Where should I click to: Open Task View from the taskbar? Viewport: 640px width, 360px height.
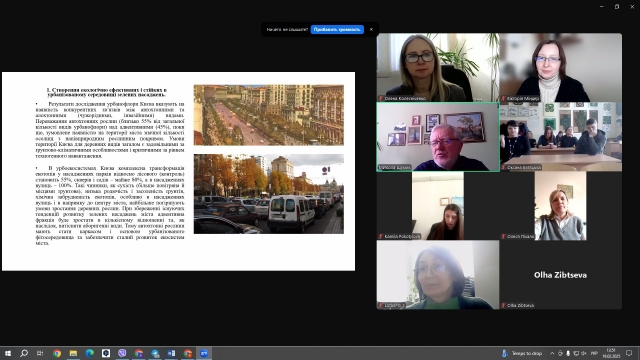coord(40,353)
